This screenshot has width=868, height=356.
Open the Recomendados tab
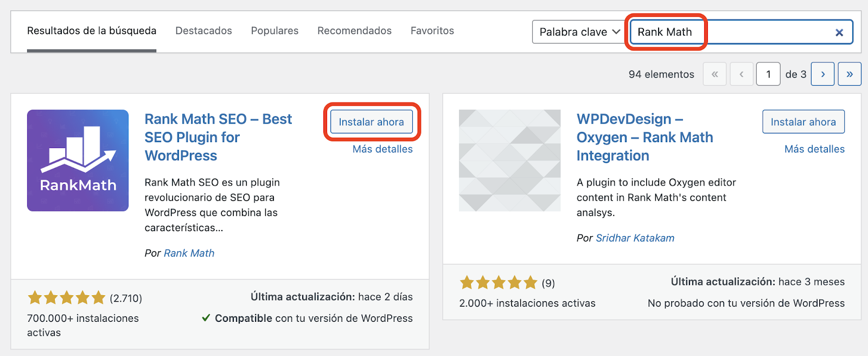click(x=354, y=31)
